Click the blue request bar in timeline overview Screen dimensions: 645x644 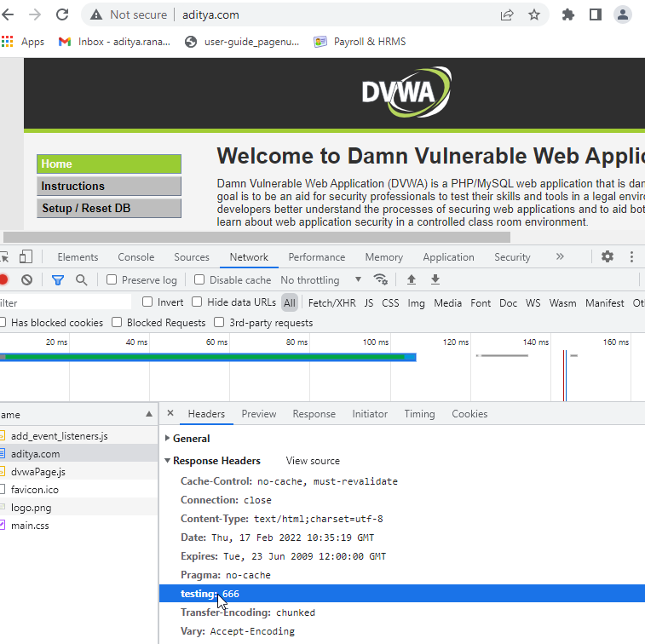pos(208,357)
